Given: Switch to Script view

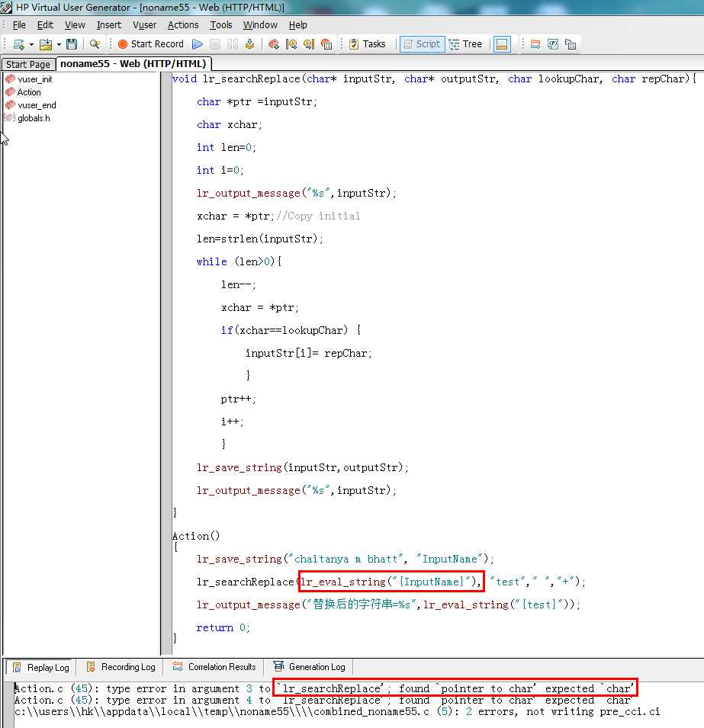Looking at the screenshot, I should 422,44.
